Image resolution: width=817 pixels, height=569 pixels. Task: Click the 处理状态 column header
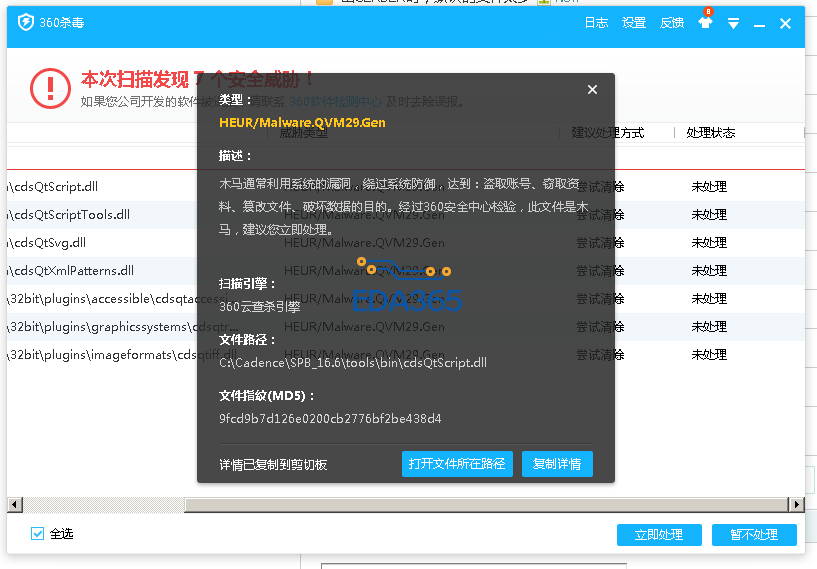(x=710, y=133)
